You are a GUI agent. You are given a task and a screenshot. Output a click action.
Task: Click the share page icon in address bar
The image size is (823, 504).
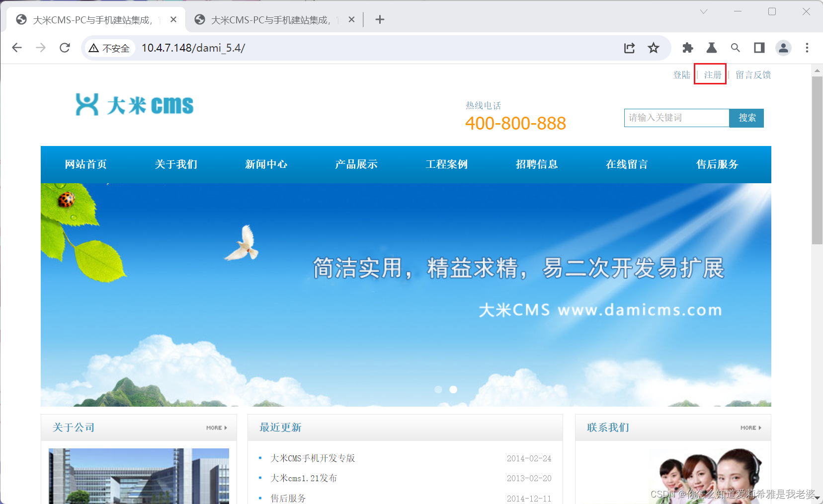(630, 48)
